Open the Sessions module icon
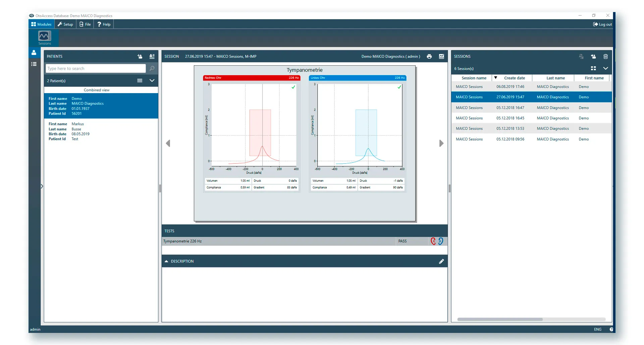The width and height of the screenshot is (644, 345). coord(44,38)
